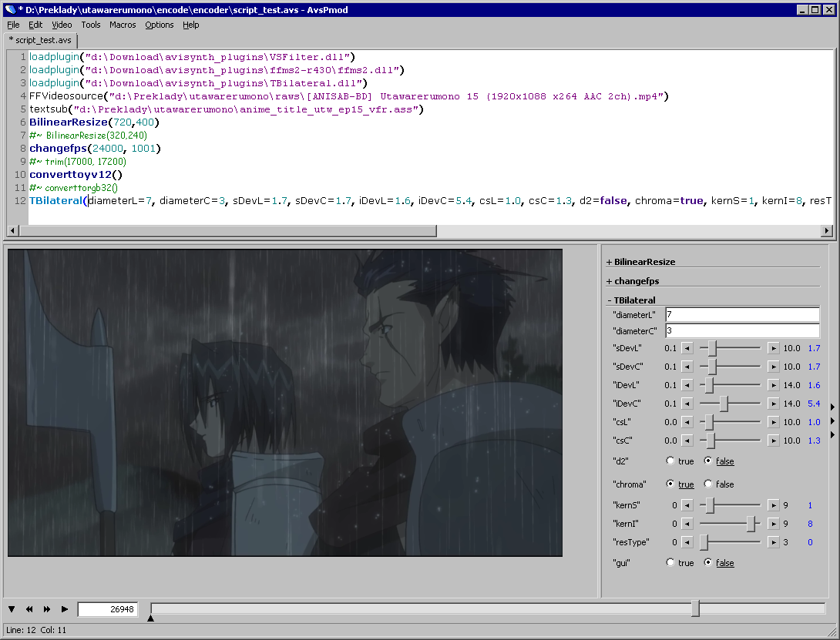
Task: Play the video preview
Action: coord(65,609)
